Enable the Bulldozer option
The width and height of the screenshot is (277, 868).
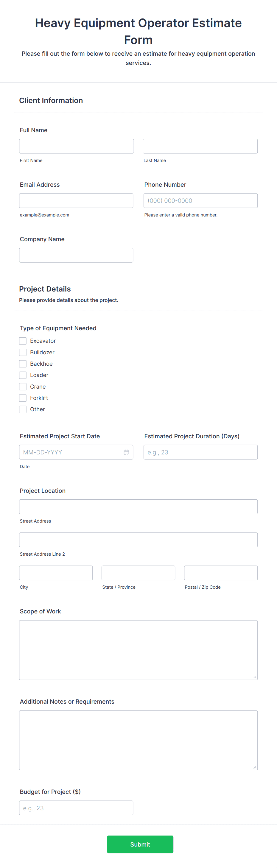coord(23,352)
